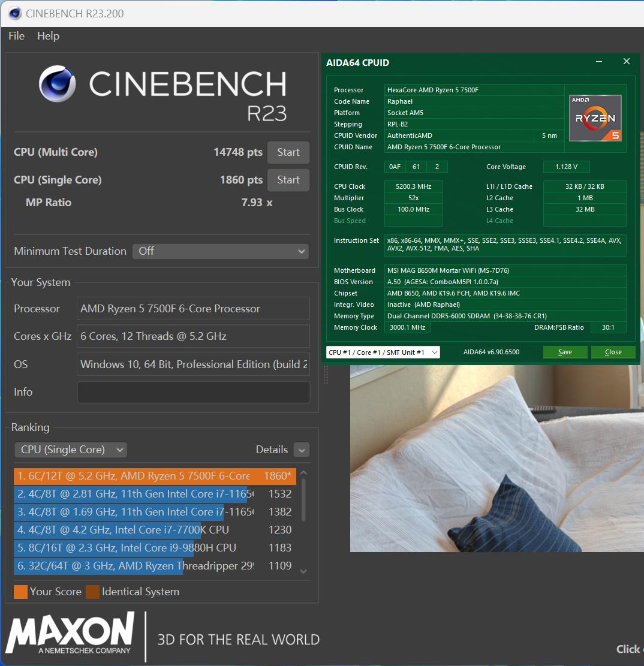644x666 pixels.
Task: Click the Cinebench title bar app icon
Action: 14,13
